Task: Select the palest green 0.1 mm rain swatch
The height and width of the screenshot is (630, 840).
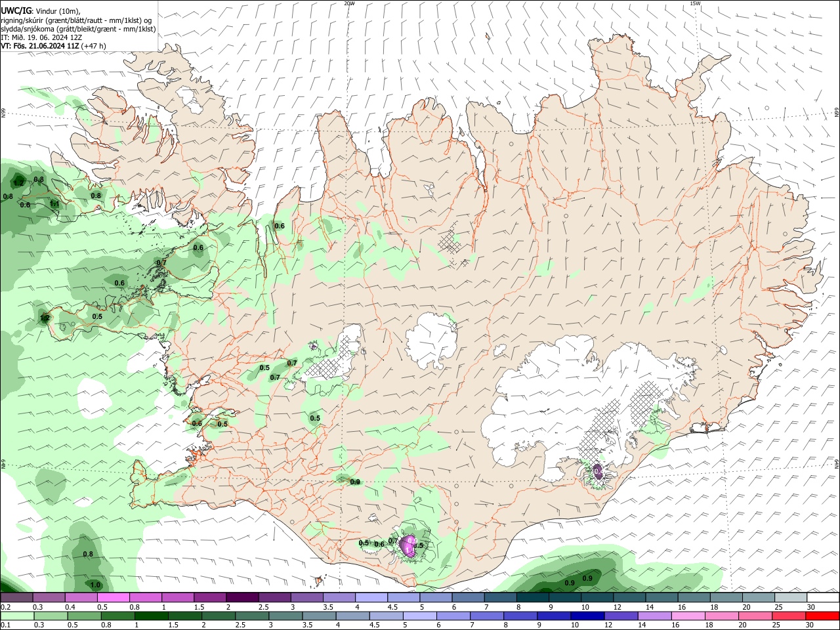Action: [x=16, y=616]
